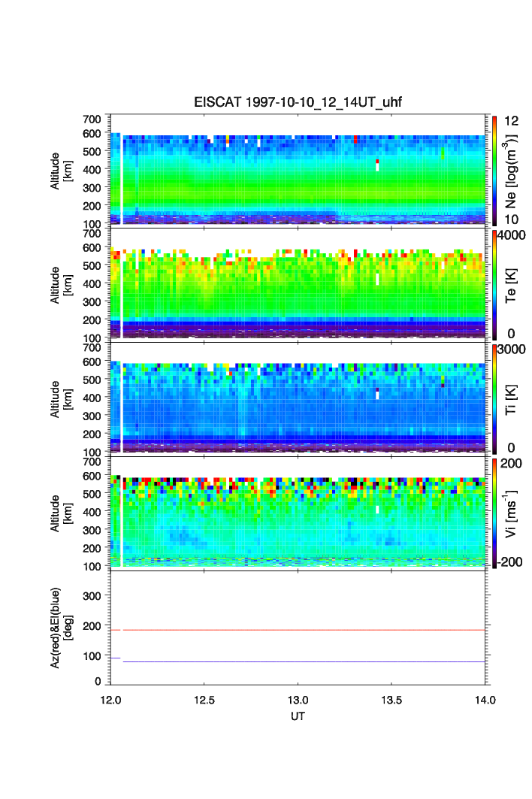Click the 0 tick label on Az/El panel

98,681
